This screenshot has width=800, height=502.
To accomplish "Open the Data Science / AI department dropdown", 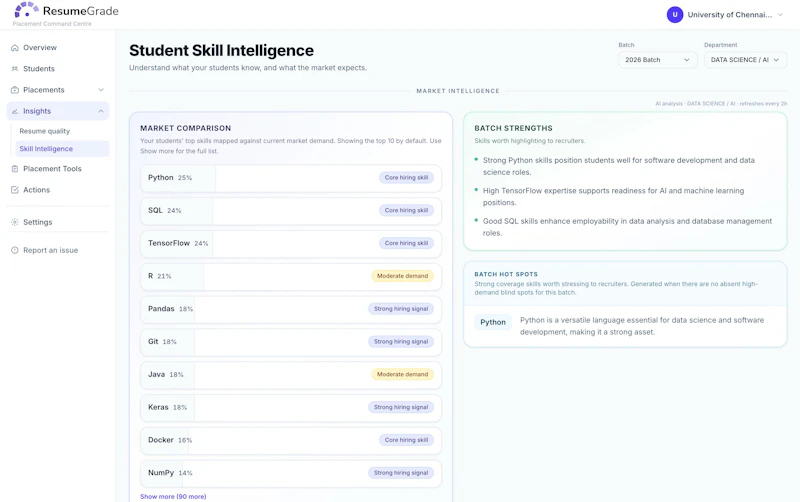I will tap(745, 60).
